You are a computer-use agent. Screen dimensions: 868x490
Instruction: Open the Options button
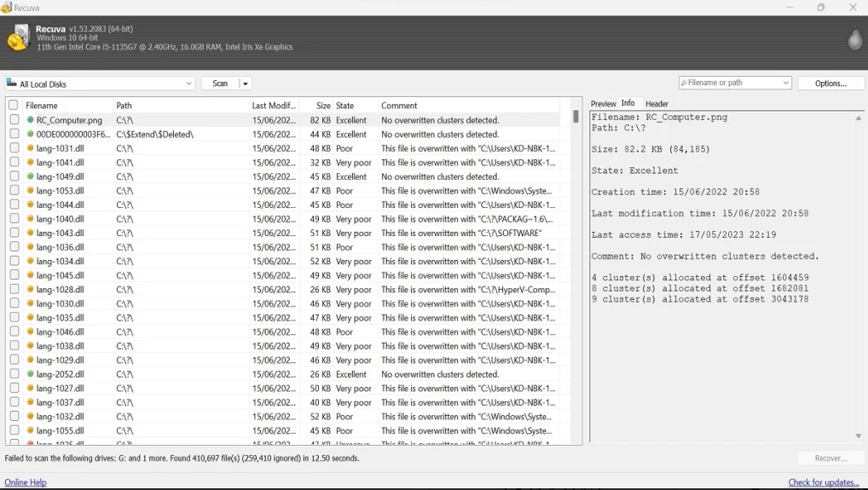(830, 84)
